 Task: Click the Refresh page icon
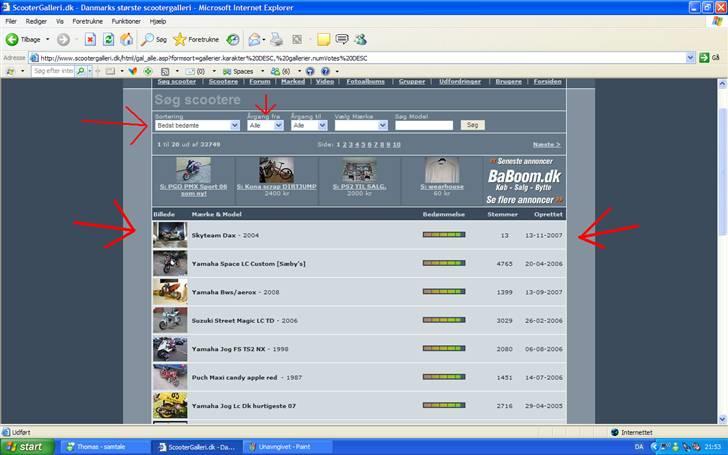108,40
